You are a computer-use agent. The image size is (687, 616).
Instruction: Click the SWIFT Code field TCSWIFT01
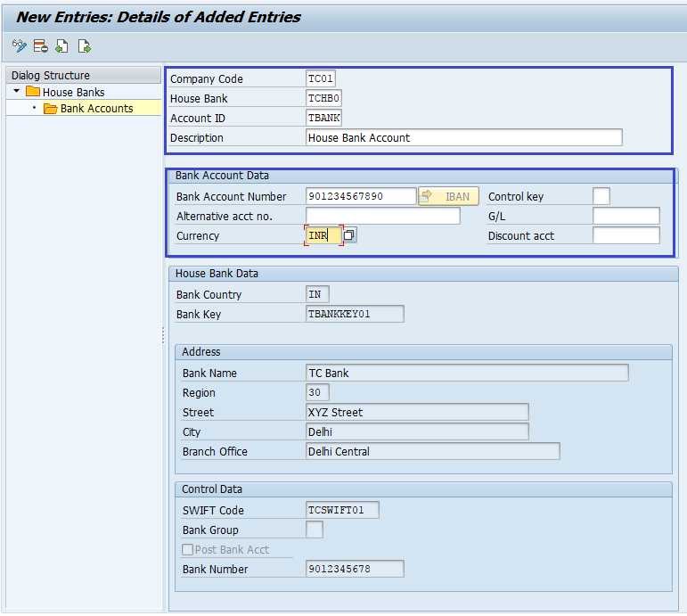pos(342,510)
